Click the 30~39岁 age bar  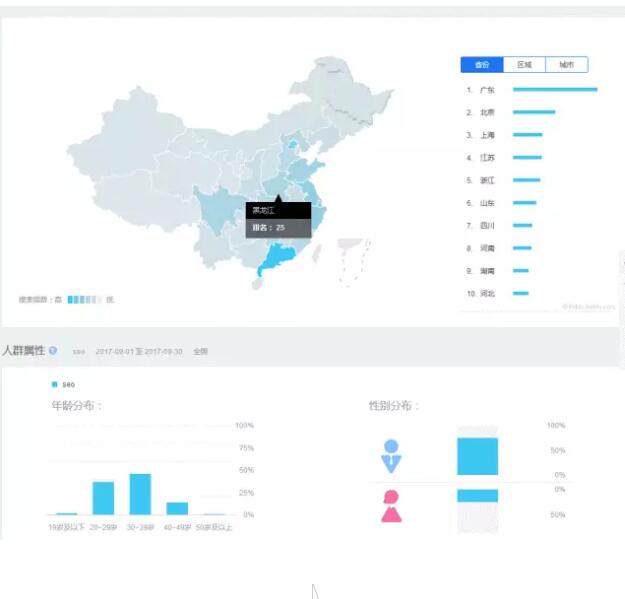pyautogui.click(x=140, y=494)
